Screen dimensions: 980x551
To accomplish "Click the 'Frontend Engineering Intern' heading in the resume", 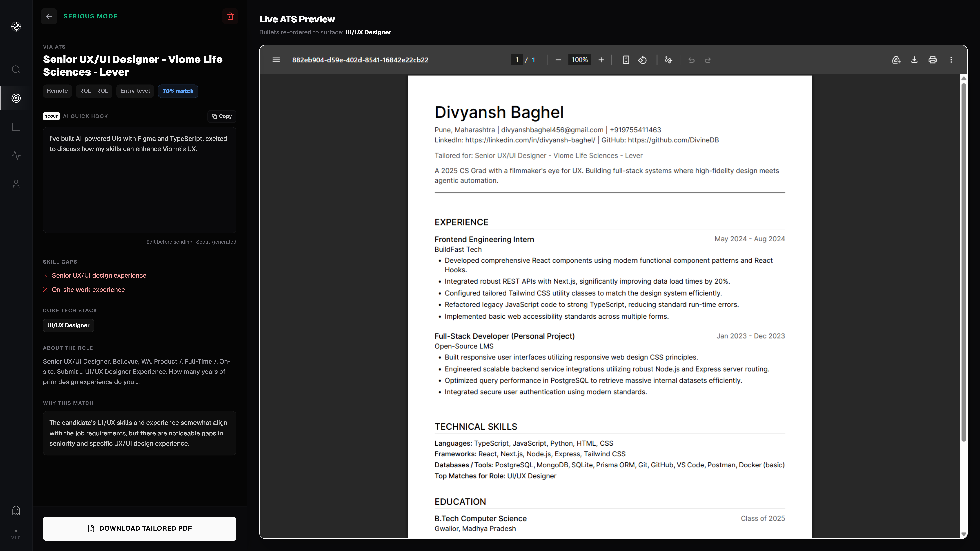I will pyautogui.click(x=484, y=240).
